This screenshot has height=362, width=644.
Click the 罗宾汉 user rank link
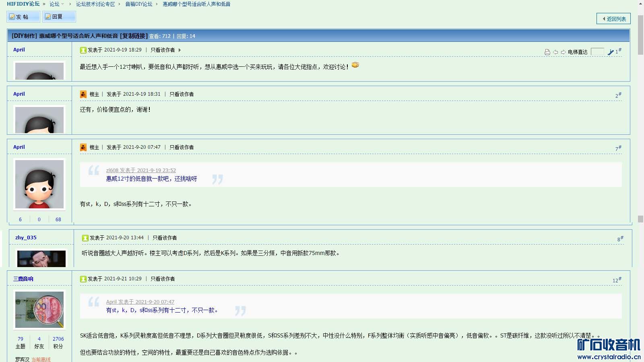(x=22, y=359)
